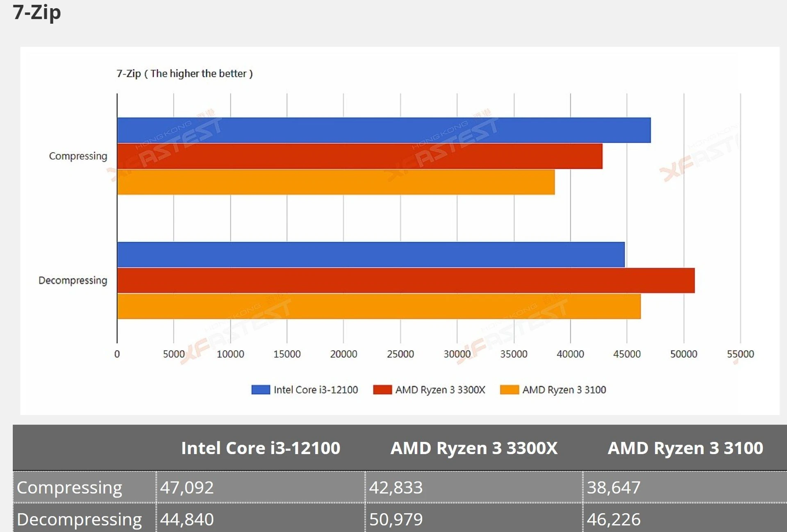Screen dimensions: 787x532
Task: Click the x-axis tick label 40000
Action: click(570, 354)
